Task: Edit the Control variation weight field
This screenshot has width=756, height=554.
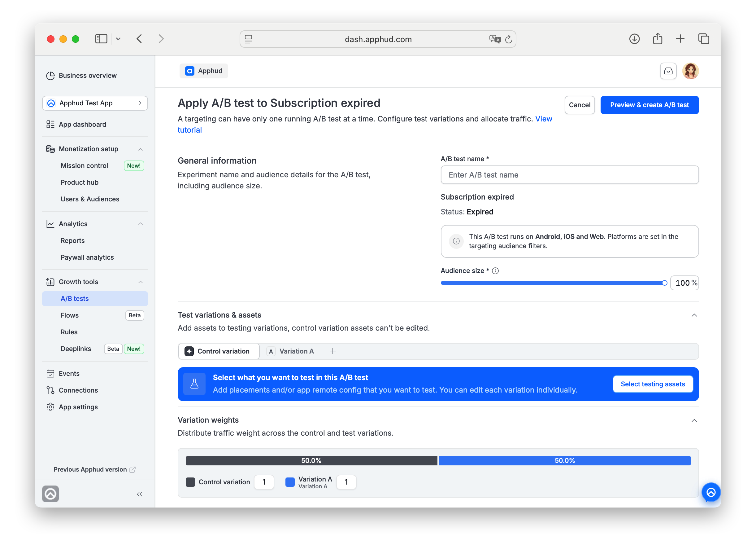Action: click(264, 482)
